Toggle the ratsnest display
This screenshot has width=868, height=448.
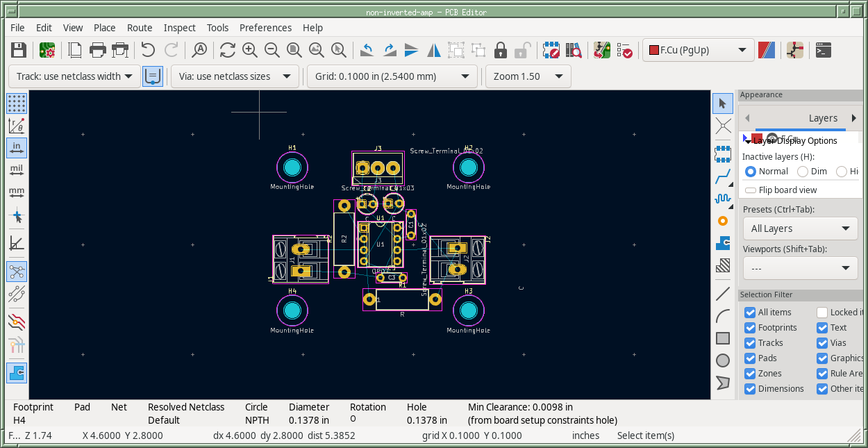click(x=17, y=271)
